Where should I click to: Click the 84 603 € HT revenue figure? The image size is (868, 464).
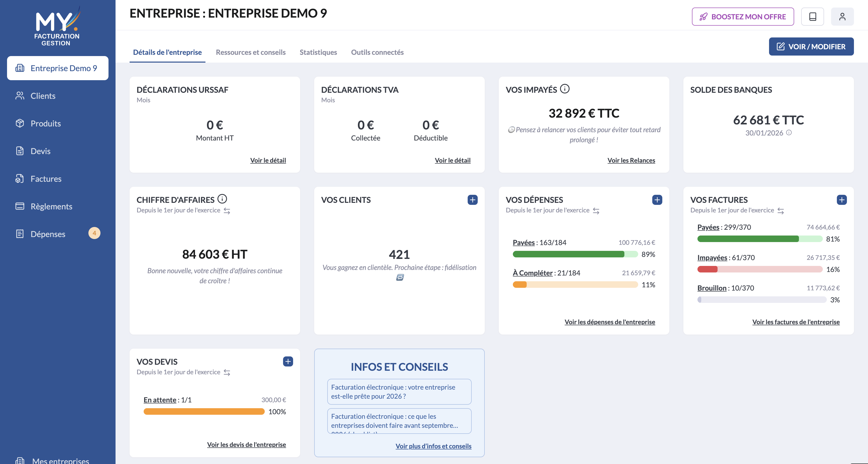tap(215, 254)
